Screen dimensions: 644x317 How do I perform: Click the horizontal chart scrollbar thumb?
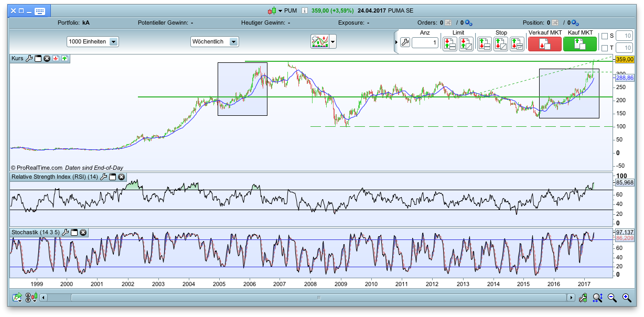[x=318, y=298]
